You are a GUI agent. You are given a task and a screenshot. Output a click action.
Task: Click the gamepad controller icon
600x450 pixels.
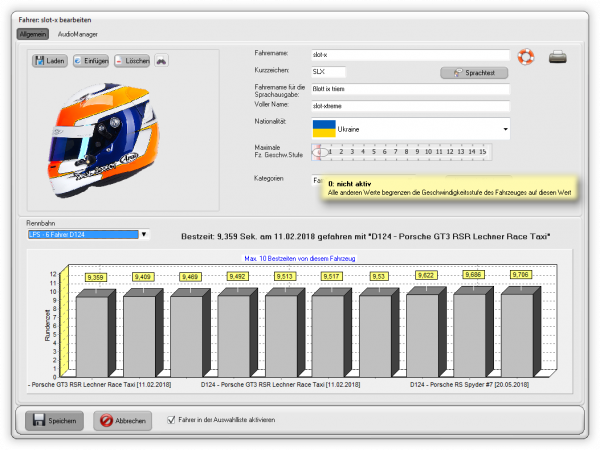[161, 61]
